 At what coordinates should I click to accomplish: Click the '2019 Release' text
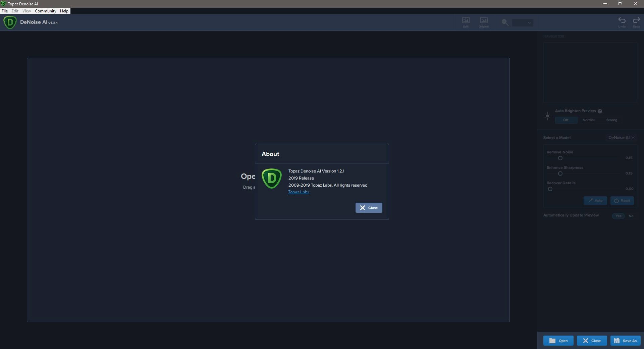pyautogui.click(x=301, y=178)
